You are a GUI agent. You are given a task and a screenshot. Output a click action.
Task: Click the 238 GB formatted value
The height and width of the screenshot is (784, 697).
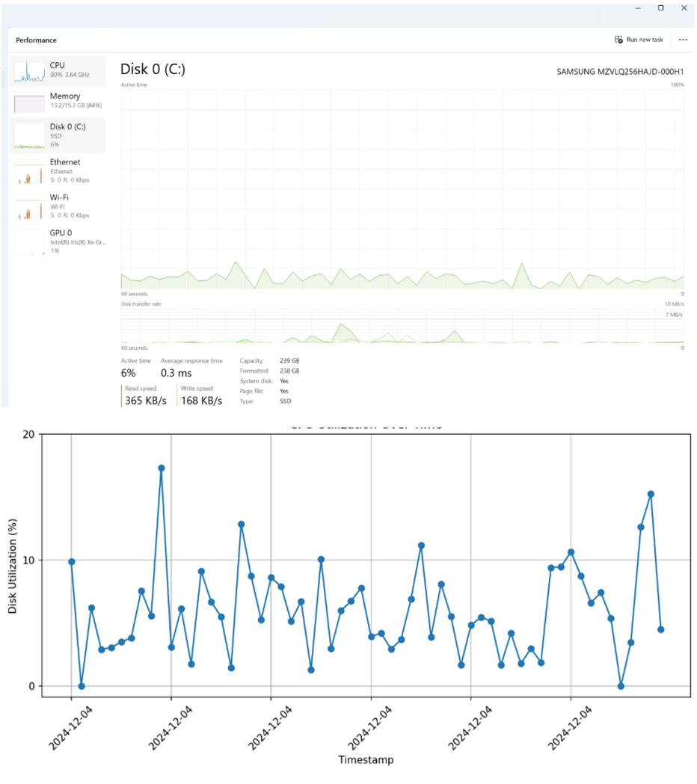(x=289, y=371)
